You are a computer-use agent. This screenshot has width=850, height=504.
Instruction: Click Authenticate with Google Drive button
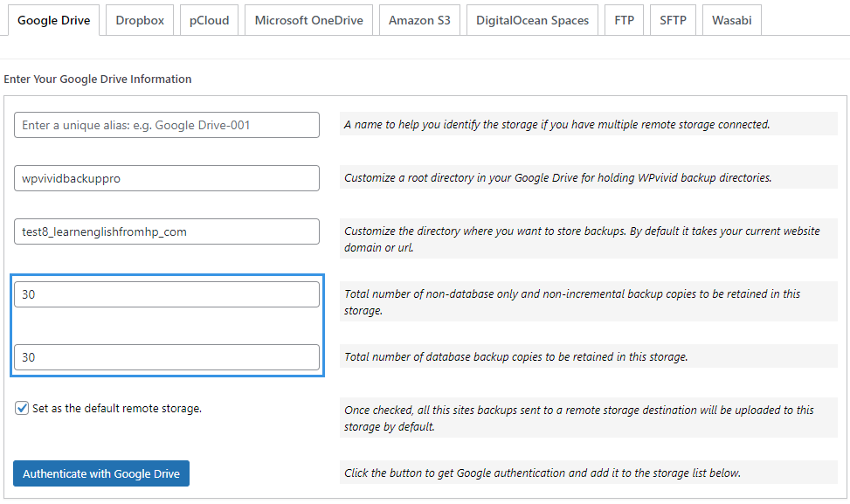[101, 473]
